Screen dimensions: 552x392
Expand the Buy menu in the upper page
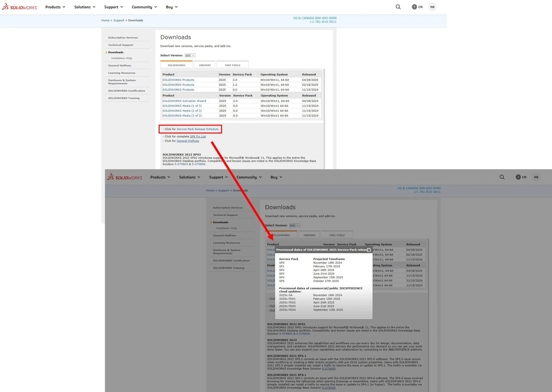click(x=172, y=7)
